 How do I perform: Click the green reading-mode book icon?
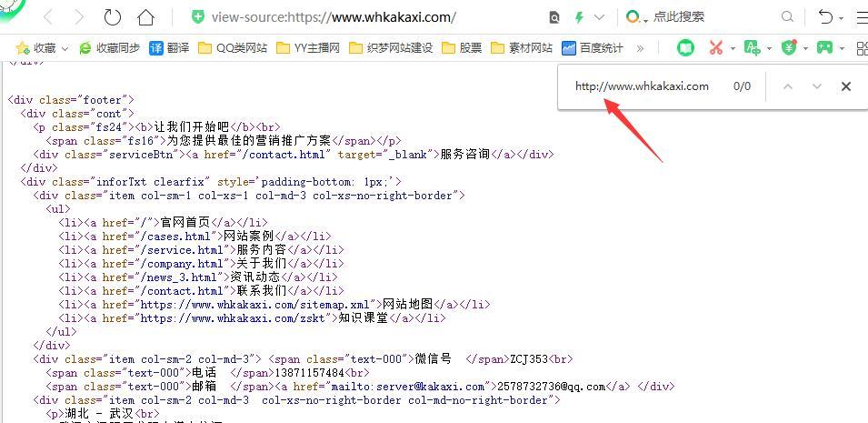coord(685,48)
